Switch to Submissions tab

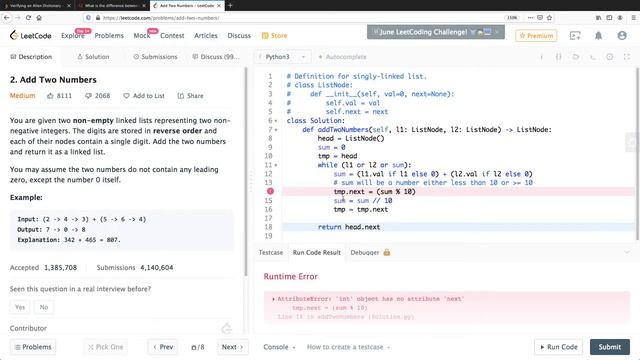(x=156, y=57)
